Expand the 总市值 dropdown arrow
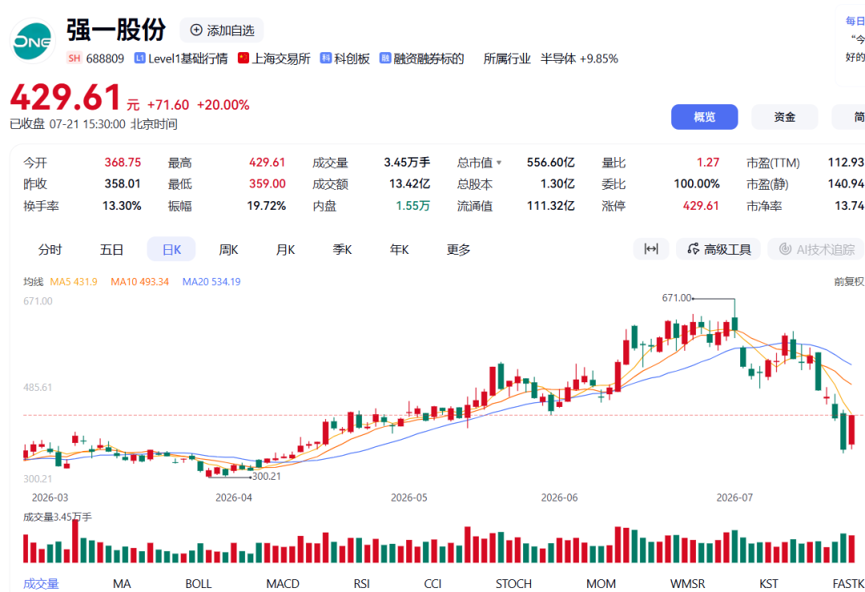The height and width of the screenshot is (592, 865). [499, 163]
